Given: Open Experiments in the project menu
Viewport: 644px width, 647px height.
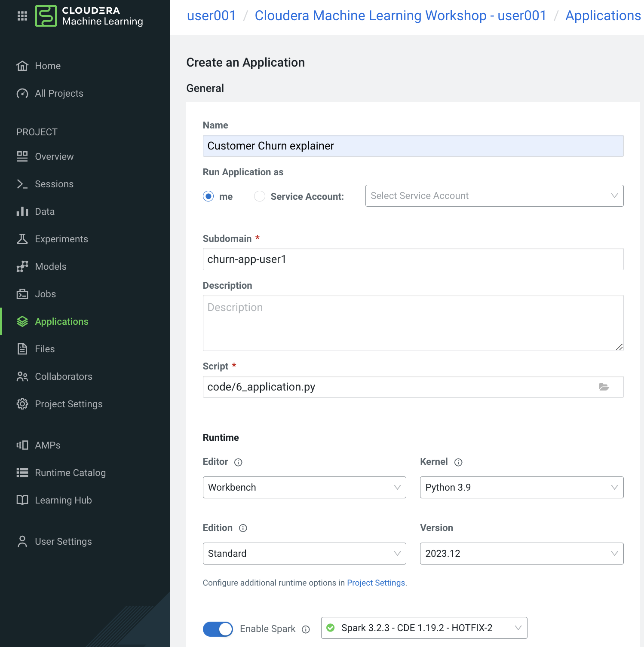Looking at the screenshot, I should click(61, 239).
